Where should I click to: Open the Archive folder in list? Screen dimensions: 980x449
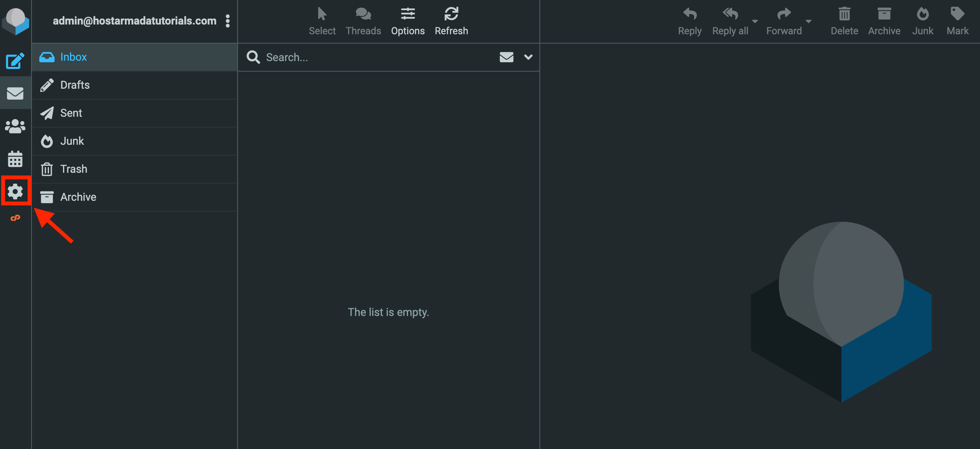pyautogui.click(x=135, y=197)
